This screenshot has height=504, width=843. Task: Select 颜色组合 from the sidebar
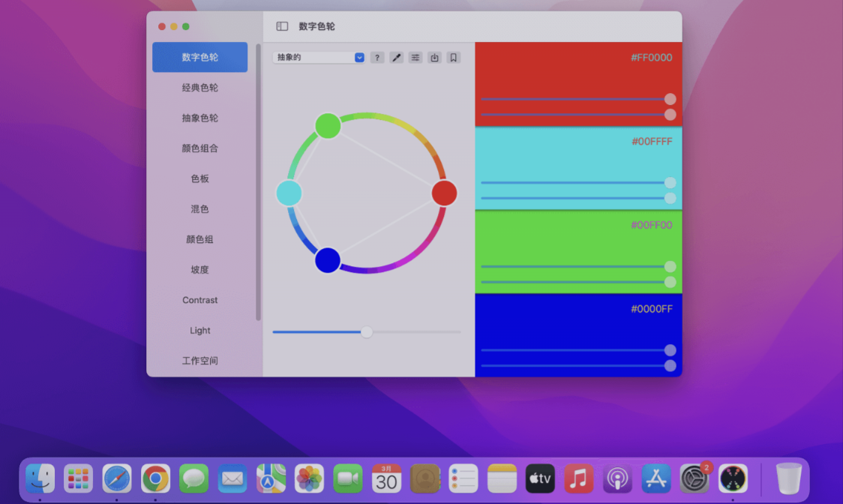199,148
